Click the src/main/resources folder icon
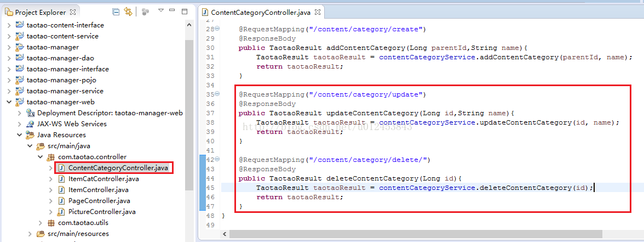This screenshot has height=242, width=644. (x=41, y=234)
